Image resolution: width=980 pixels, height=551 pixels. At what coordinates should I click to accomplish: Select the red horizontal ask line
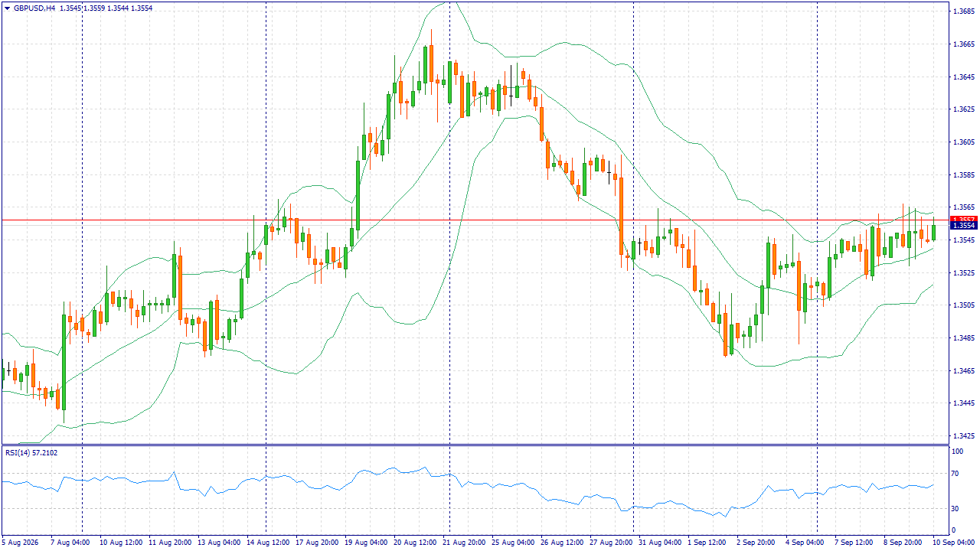point(475,220)
